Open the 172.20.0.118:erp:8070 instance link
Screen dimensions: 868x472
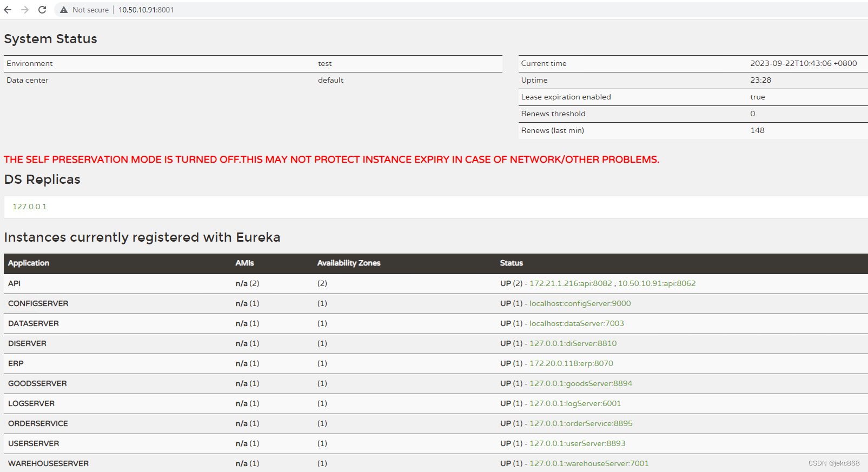pyautogui.click(x=571, y=363)
